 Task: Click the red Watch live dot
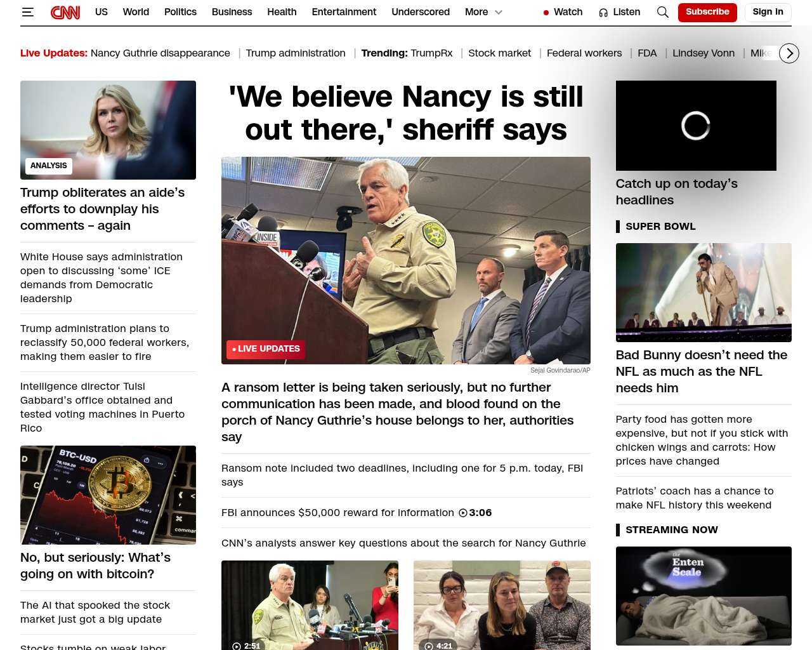[546, 13]
